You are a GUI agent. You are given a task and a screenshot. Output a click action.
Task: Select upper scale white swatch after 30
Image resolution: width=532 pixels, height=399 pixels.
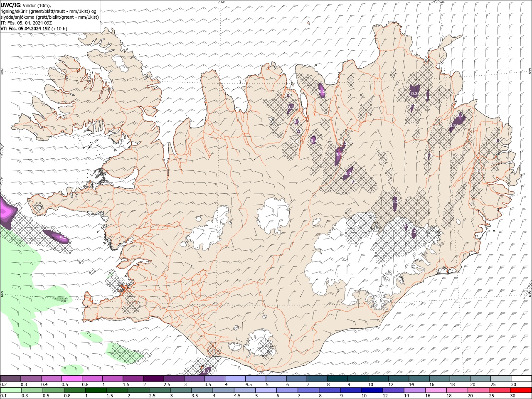(x=522, y=378)
